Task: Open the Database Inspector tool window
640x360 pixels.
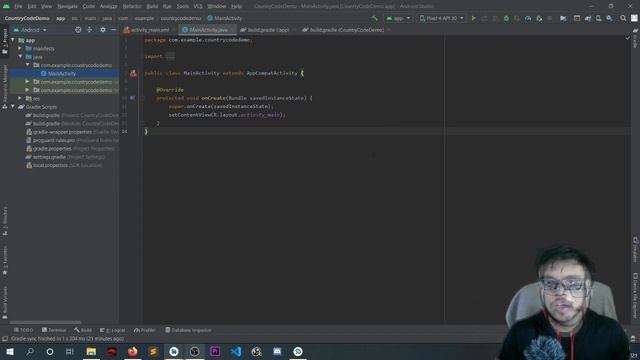Action: click(188, 330)
